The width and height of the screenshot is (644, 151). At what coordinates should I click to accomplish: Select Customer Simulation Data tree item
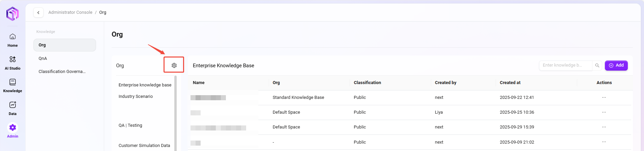click(144, 146)
